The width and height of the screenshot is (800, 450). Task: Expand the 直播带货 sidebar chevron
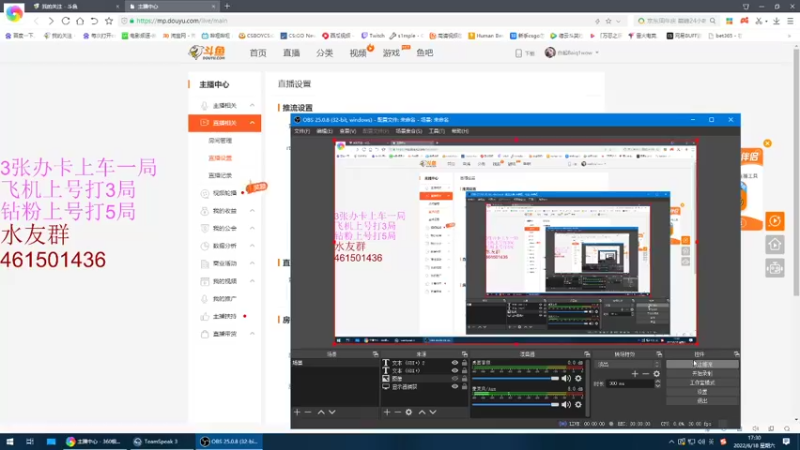252,334
